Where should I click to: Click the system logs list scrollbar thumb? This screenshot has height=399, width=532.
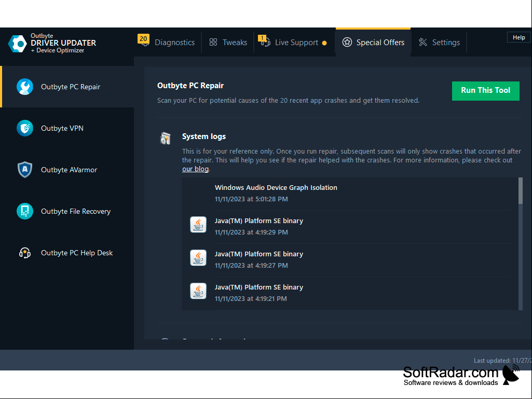pyautogui.click(x=521, y=190)
